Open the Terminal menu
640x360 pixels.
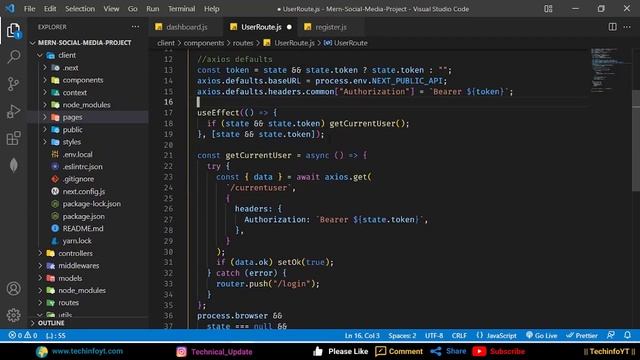(181, 9)
